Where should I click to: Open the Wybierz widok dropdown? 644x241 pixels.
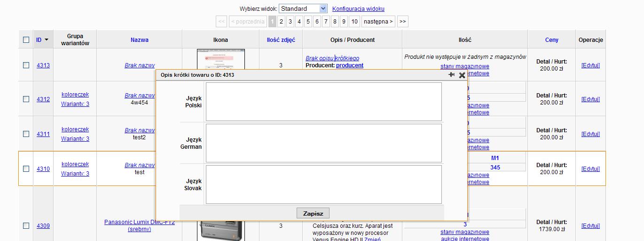point(303,8)
